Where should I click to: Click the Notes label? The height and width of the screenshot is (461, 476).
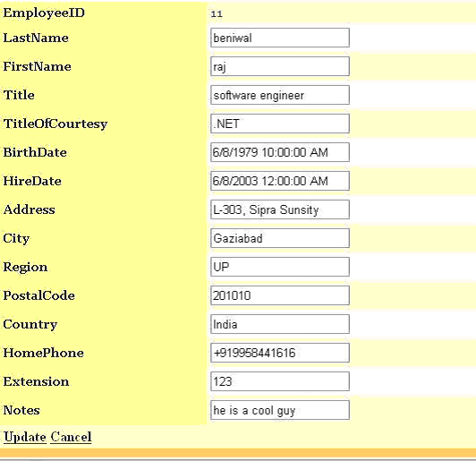pos(21,411)
